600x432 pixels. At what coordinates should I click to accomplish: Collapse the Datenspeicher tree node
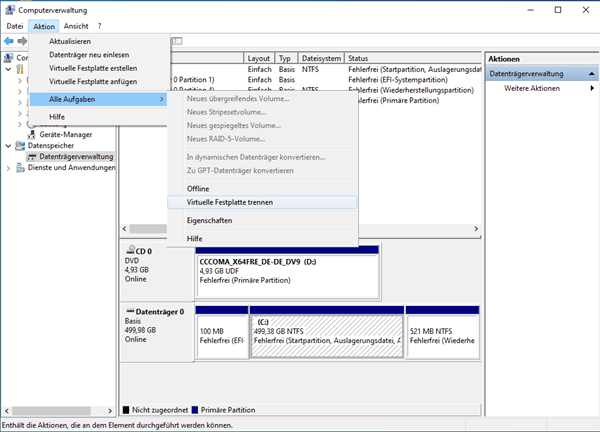coord(9,145)
